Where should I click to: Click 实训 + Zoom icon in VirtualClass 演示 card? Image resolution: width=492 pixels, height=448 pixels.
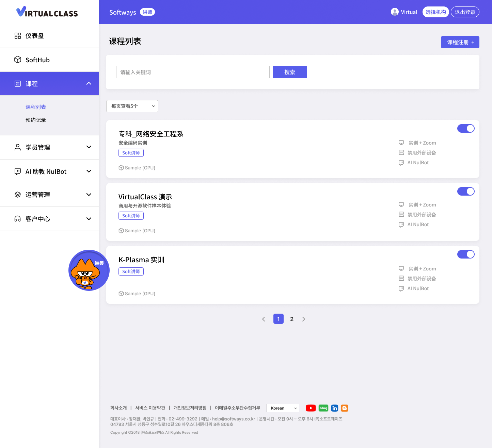[401, 205]
